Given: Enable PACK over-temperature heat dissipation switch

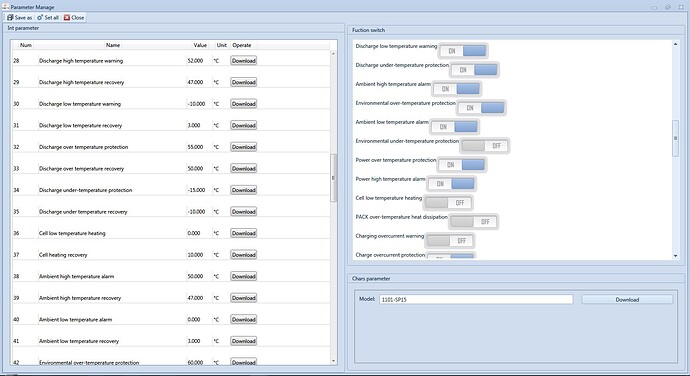Looking at the screenshot, I should click(473, 222).
